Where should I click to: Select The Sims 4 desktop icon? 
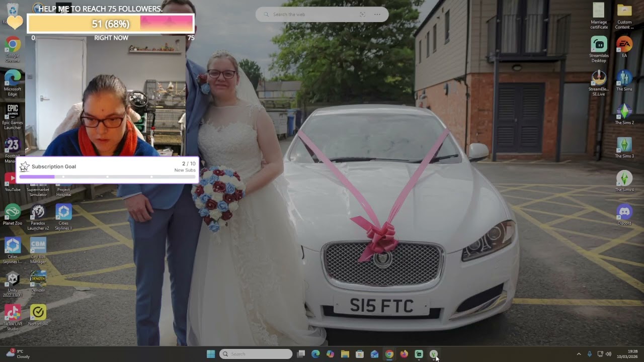point(624,182)
